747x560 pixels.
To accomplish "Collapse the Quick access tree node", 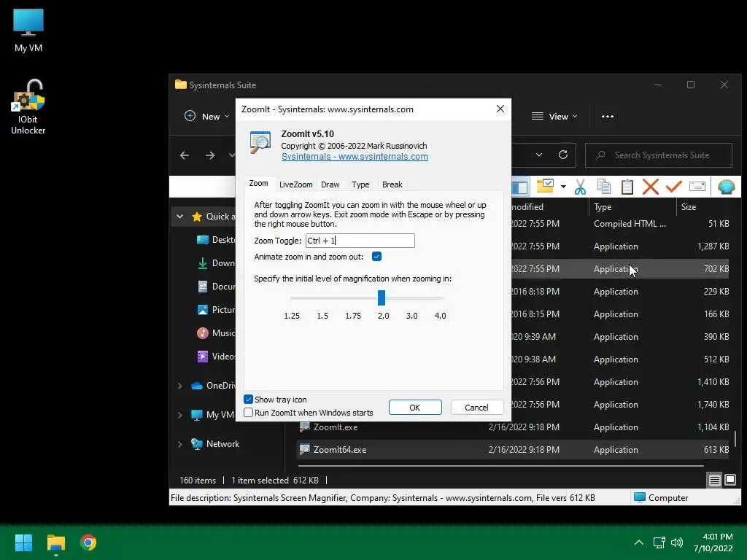I will pyautogui.click(x=179, y=217).
